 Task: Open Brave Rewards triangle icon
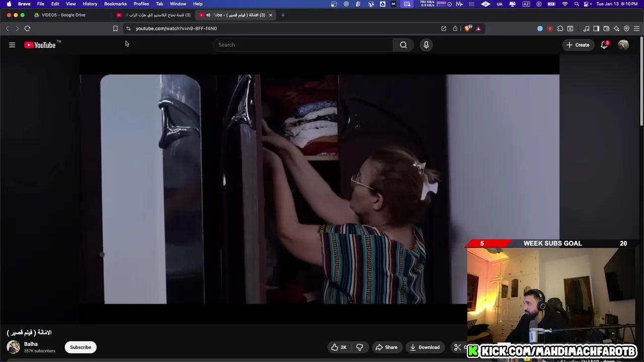pos(478,29)
